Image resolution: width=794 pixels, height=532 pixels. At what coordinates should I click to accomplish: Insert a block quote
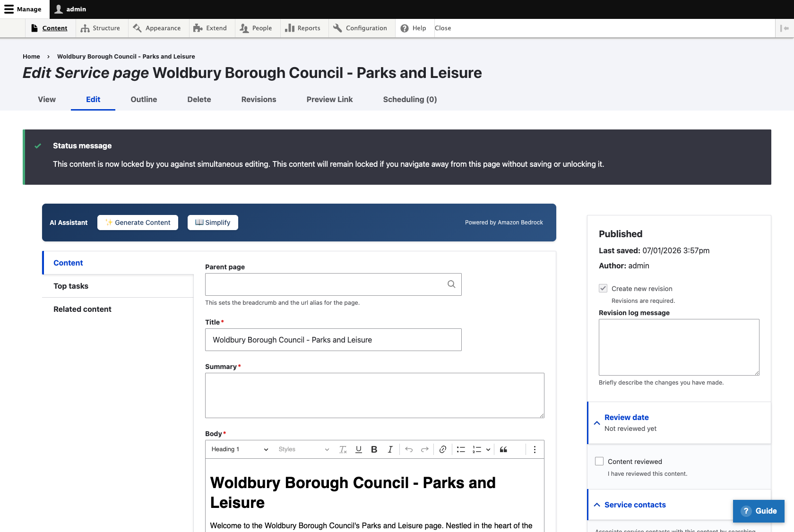503,449
